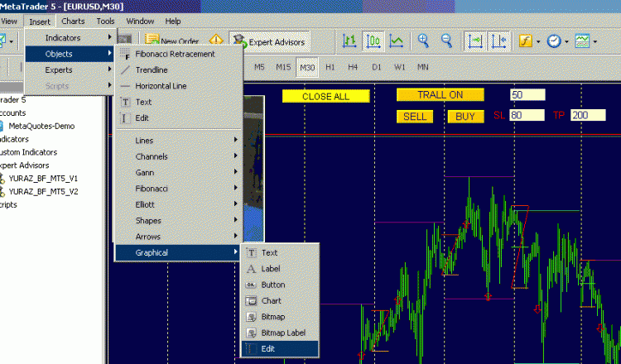Click the CLOSE ALL chart button
This screenshot has width=621, height=364.
(x=326, y=96)
